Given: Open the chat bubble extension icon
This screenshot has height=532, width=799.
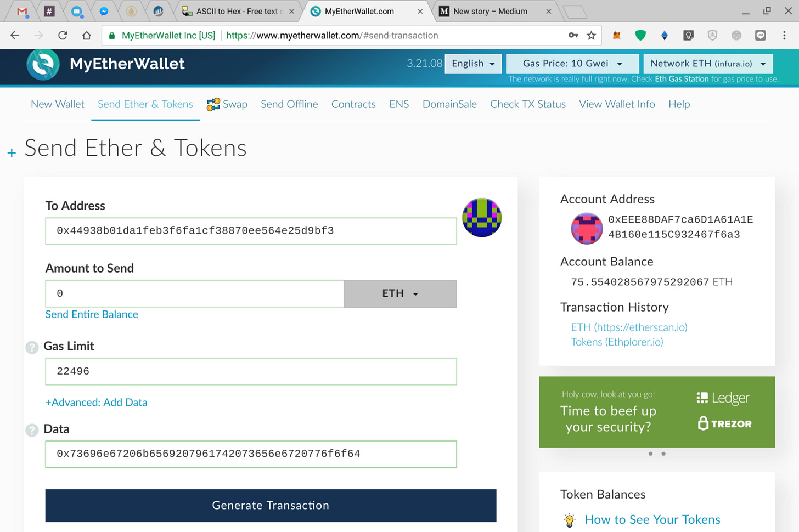Looking at the screenshot, I should (x=760, y=35).
